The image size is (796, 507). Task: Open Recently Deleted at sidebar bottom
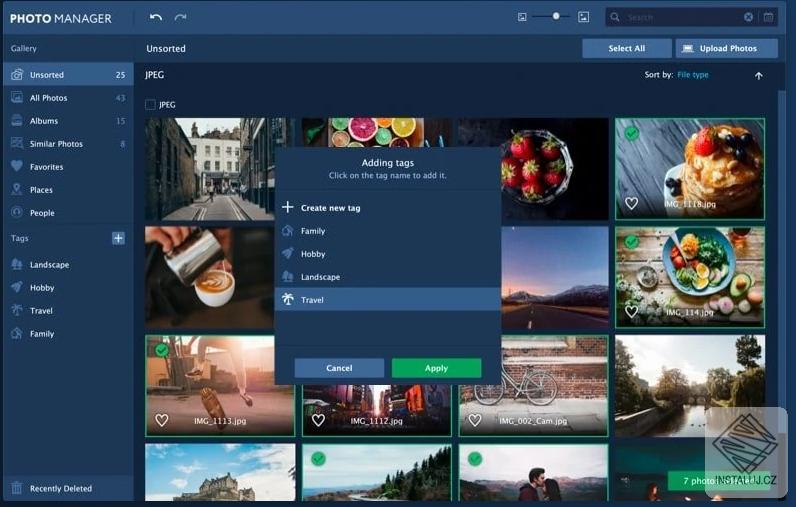pyautogui.click(x=68, y=488)
